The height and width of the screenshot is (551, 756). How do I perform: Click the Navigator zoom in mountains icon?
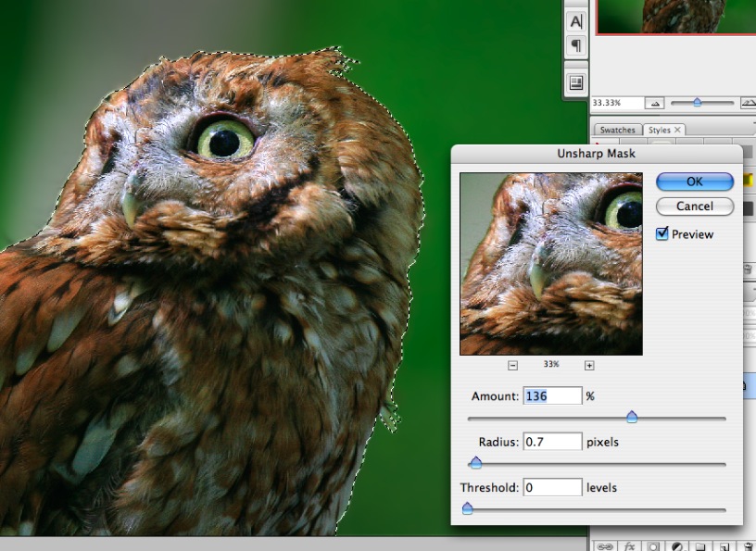tap(749, 103)
